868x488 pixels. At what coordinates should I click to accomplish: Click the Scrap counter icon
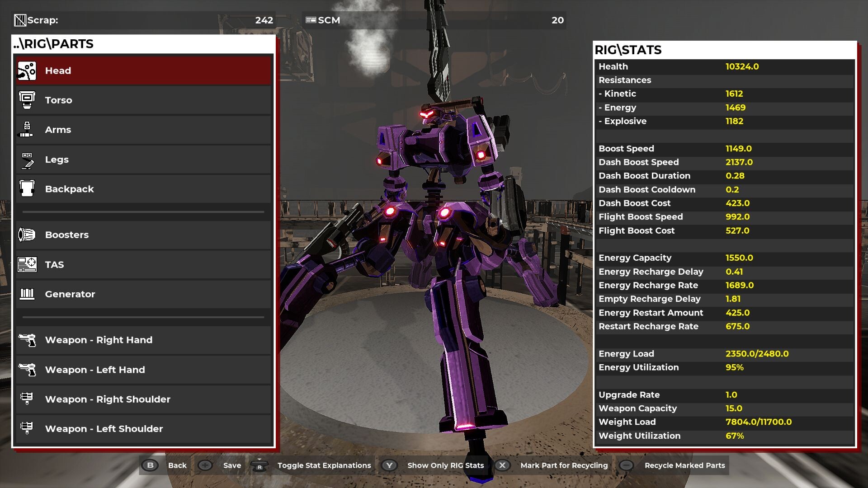pyautogui.click(x=20, y=20)
